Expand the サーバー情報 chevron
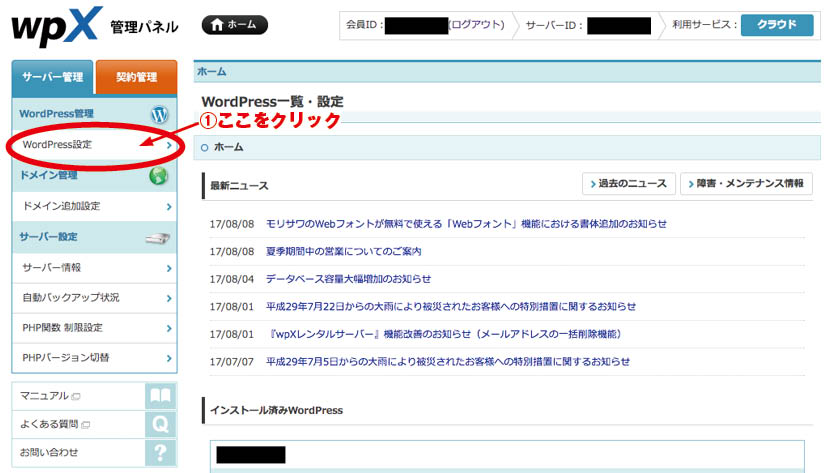 coord(170,268)
